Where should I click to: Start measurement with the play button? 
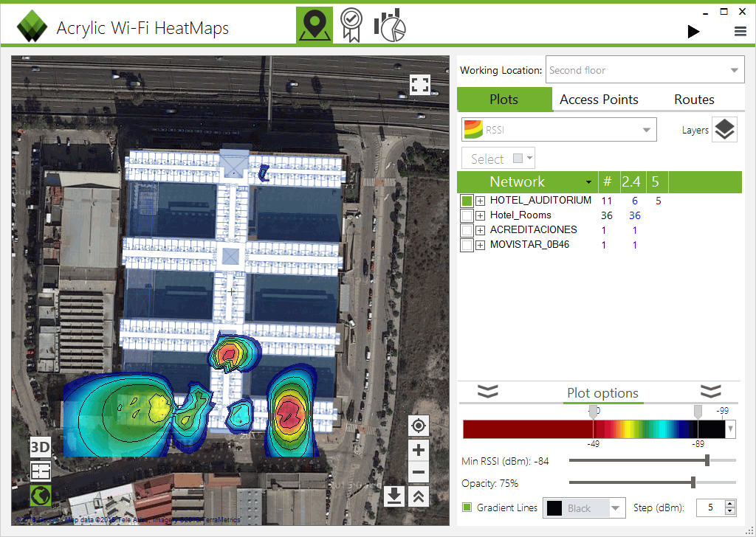click(693, 32)
